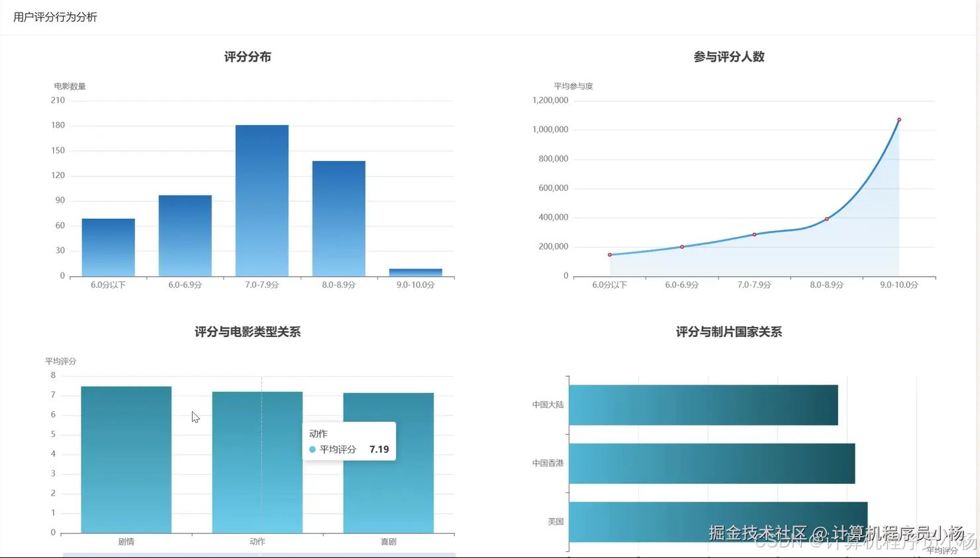Click the 评分与电影类型关系 chart title
This screenshot has width=980, height=558.
coord(248,332)
